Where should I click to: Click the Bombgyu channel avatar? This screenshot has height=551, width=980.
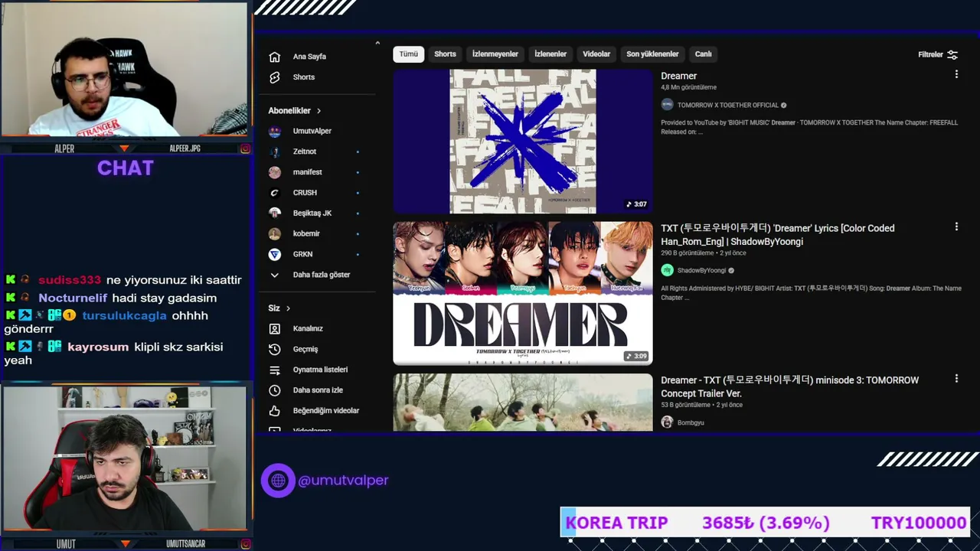(x=667, y=422)
